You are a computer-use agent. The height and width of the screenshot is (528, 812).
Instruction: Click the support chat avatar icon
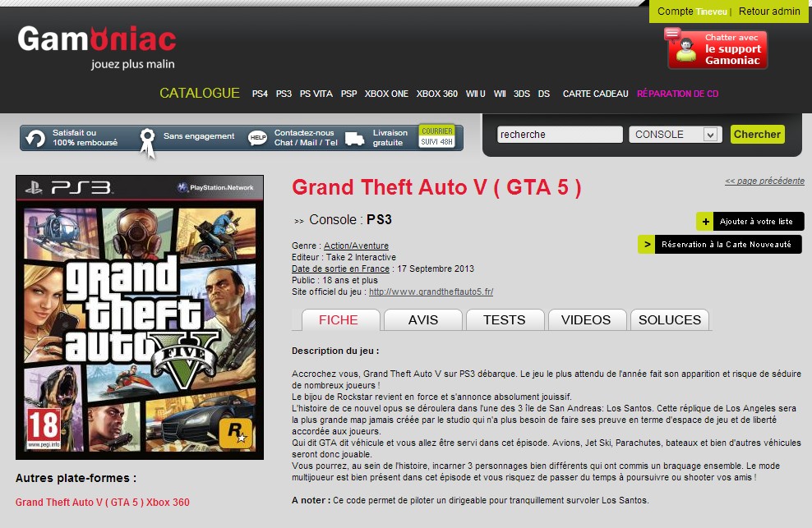click(x=686, y=50)
